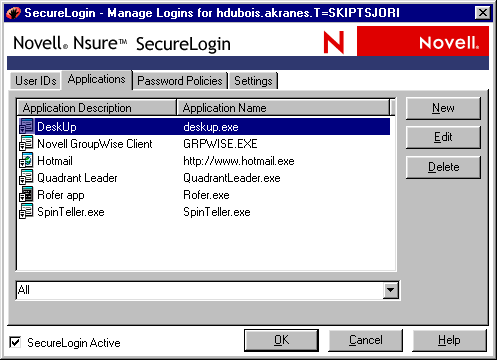The width and height of the screenshot is (497, 360).
Task: Select the Hotmail list entry
Action: pos(55,161)
